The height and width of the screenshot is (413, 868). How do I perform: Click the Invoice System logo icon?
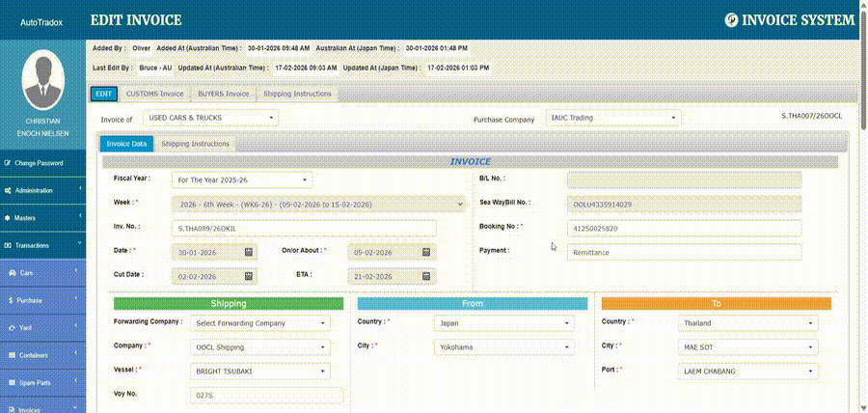(x=731, y=20)
